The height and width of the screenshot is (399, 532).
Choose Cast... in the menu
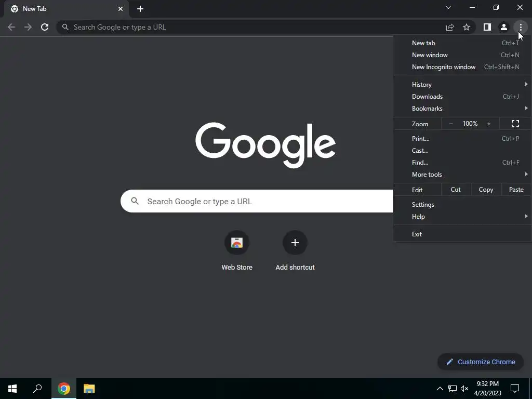[x=462, y=150]
